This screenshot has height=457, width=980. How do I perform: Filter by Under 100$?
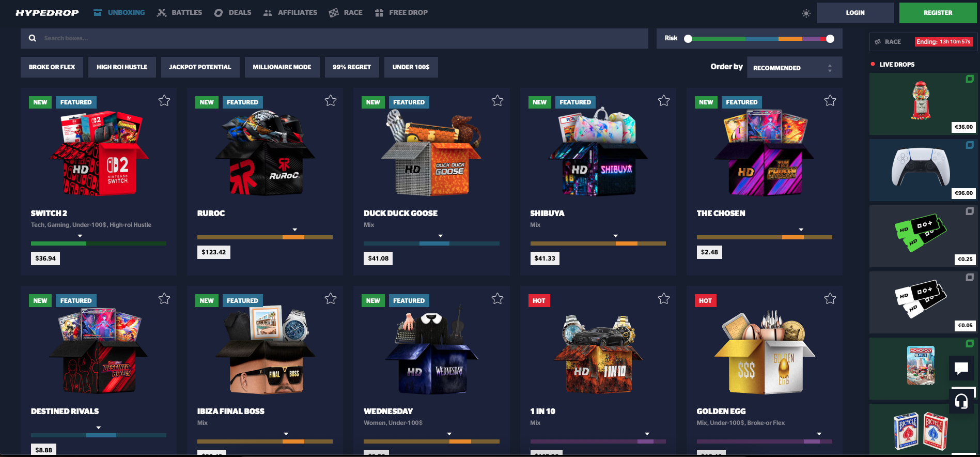pos(411,67)
